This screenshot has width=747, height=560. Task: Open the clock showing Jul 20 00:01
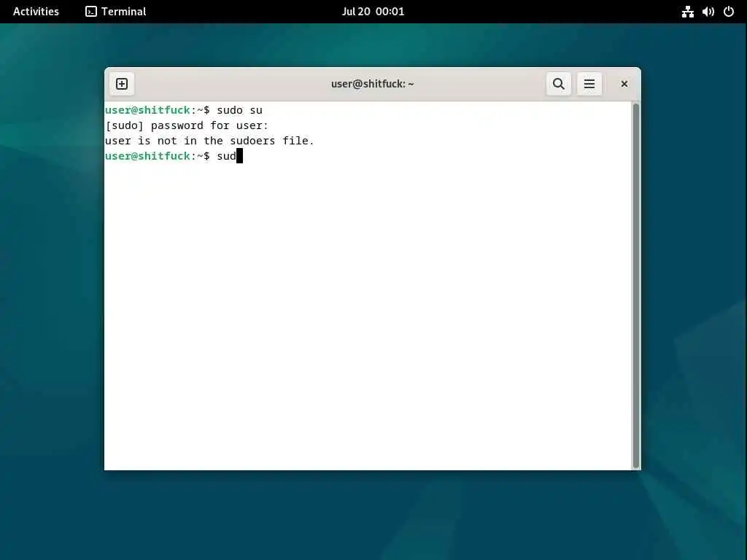[x=373, y=12]
